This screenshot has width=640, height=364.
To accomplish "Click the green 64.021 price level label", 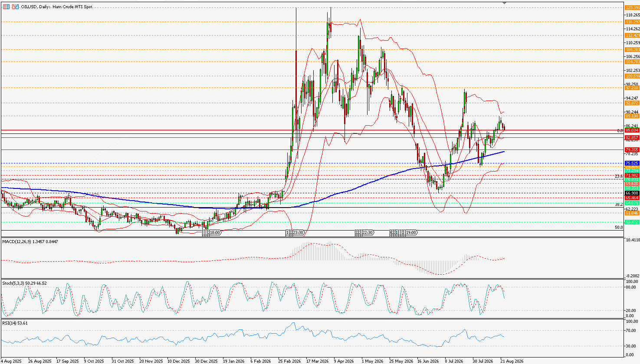I will click(x=631, y=203).
